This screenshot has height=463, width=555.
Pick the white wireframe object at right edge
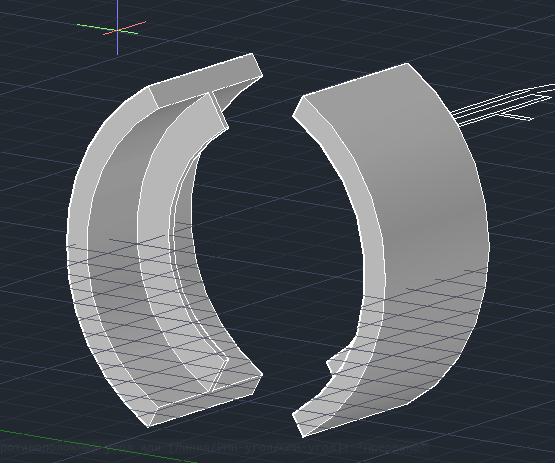pyautogui.click(x=503, y=105)
